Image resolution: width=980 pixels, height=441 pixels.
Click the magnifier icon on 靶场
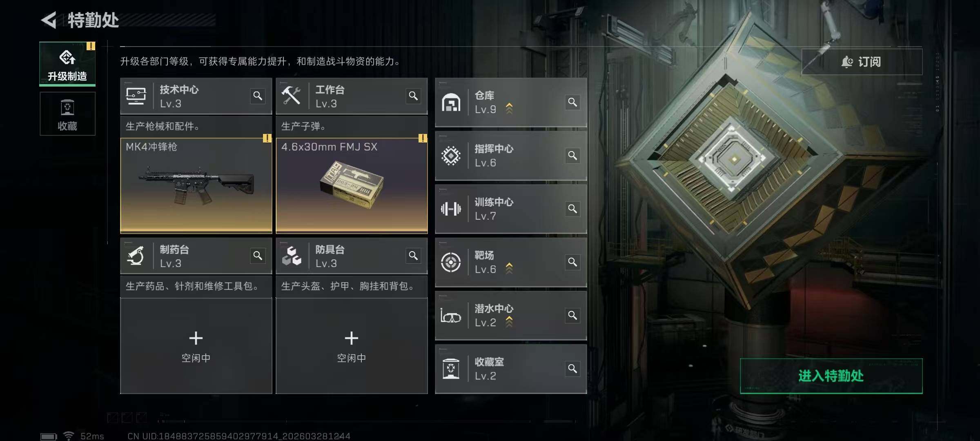coord(572,262)
